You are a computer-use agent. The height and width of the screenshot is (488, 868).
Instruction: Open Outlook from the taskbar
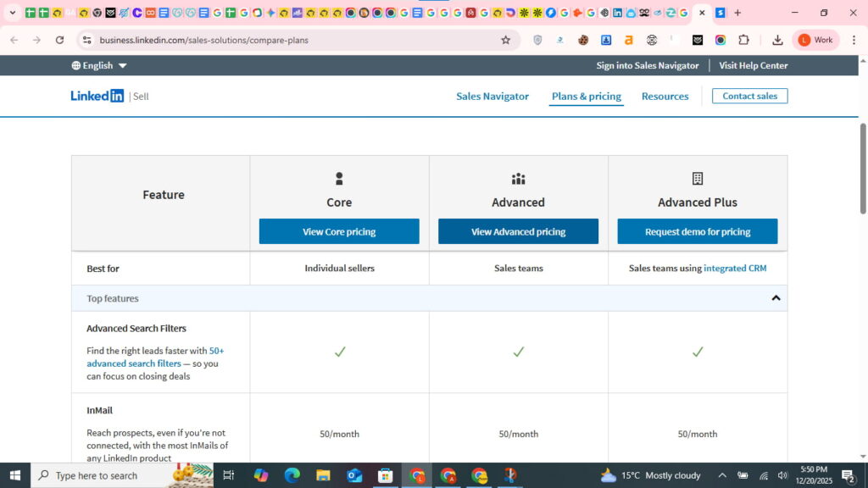pyautogui.click(x=354, y=475)
